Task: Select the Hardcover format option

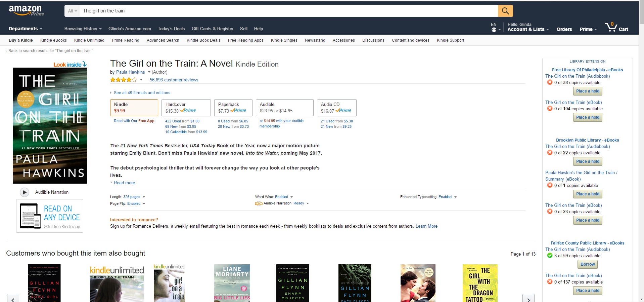Action: coord(186,108)
